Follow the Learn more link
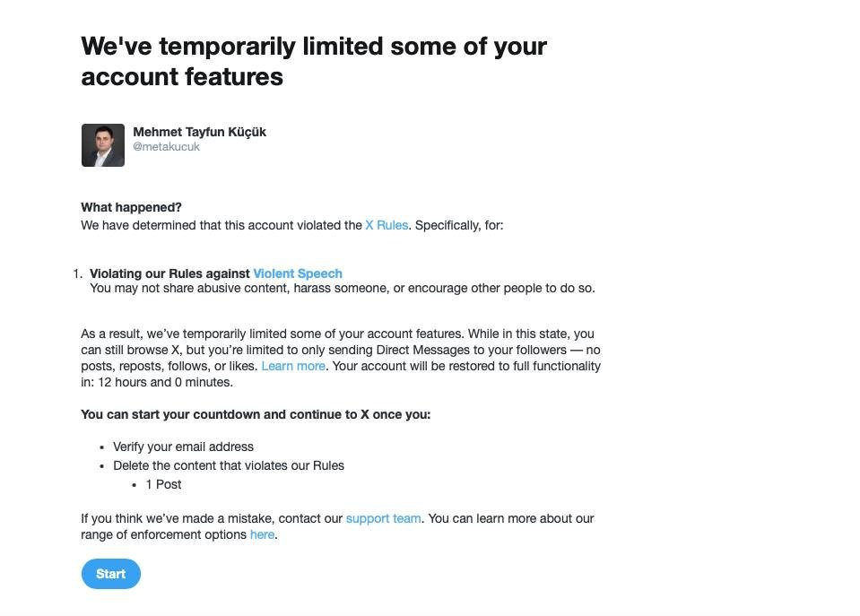The width and height of the screenshot is (860, 616). pos(293,366)
